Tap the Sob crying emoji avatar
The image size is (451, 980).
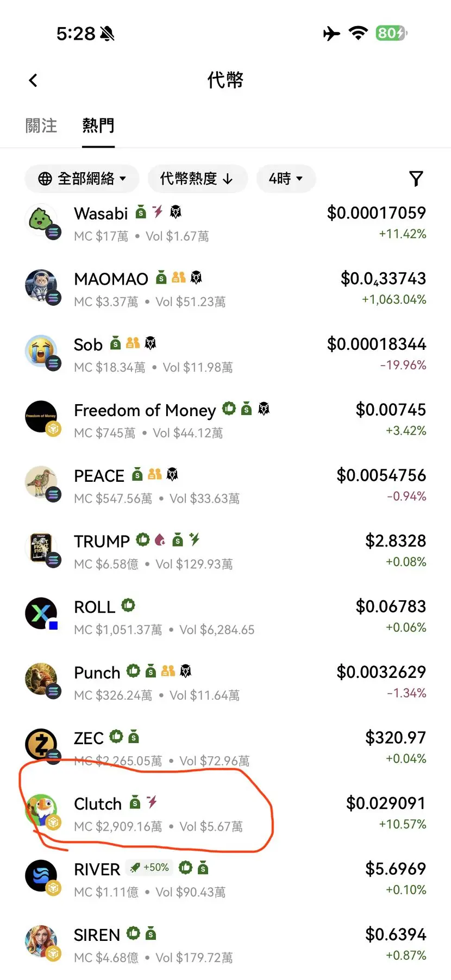[42, 351]
